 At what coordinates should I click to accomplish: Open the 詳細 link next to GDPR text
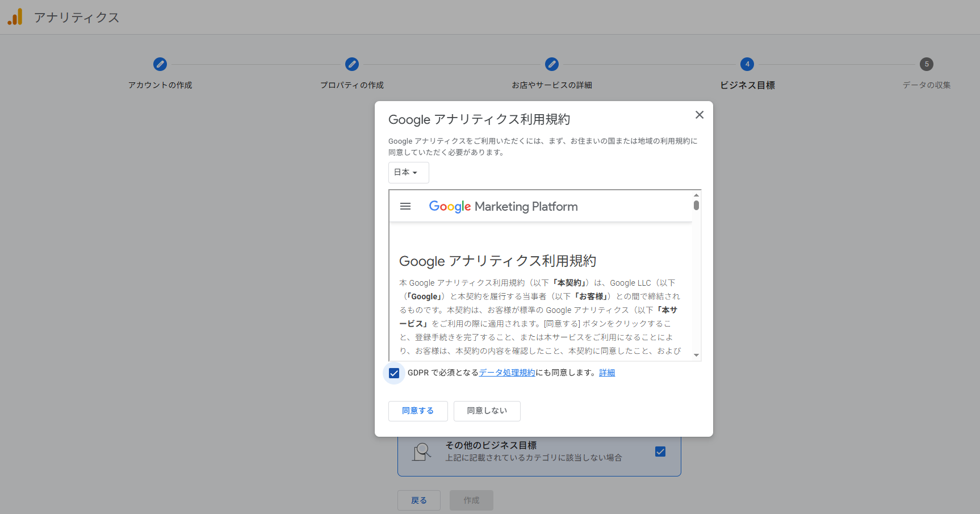[x=607, y=373]
